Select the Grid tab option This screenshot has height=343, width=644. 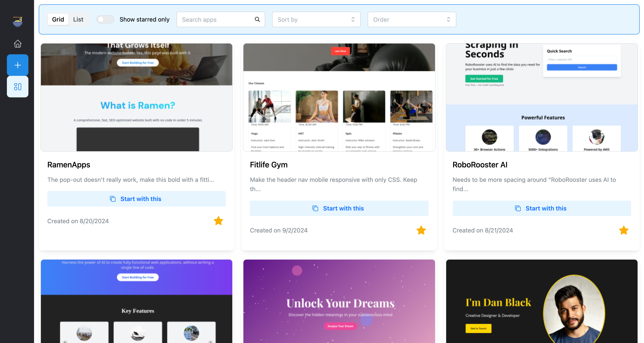pyautogui.click(x=58, y=19)
